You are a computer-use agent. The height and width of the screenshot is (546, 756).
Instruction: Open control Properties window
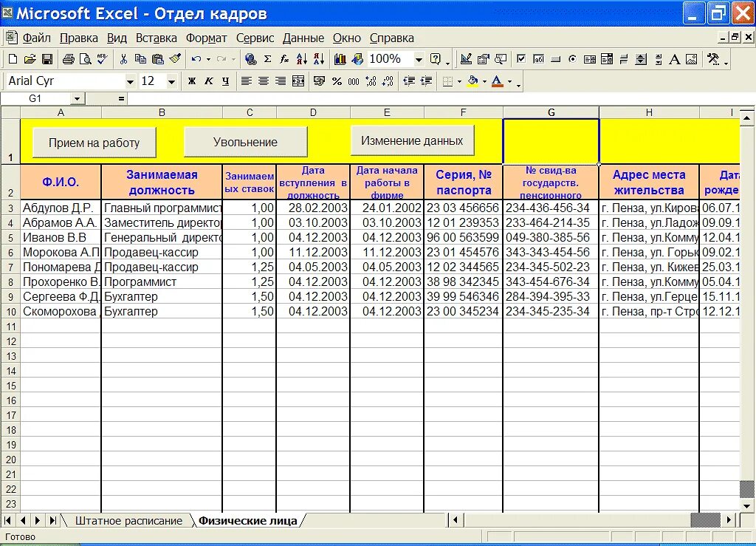tap(483, 59)
